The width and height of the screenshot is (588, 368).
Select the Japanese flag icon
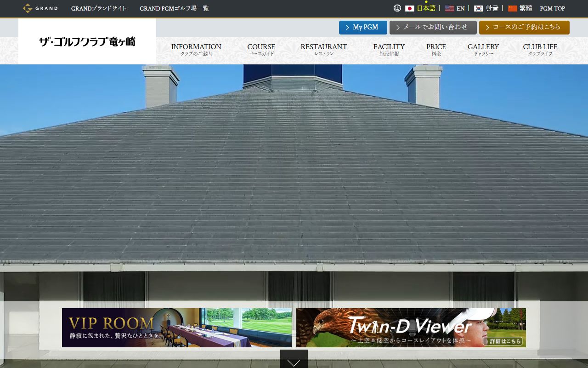tap(410, 8)
